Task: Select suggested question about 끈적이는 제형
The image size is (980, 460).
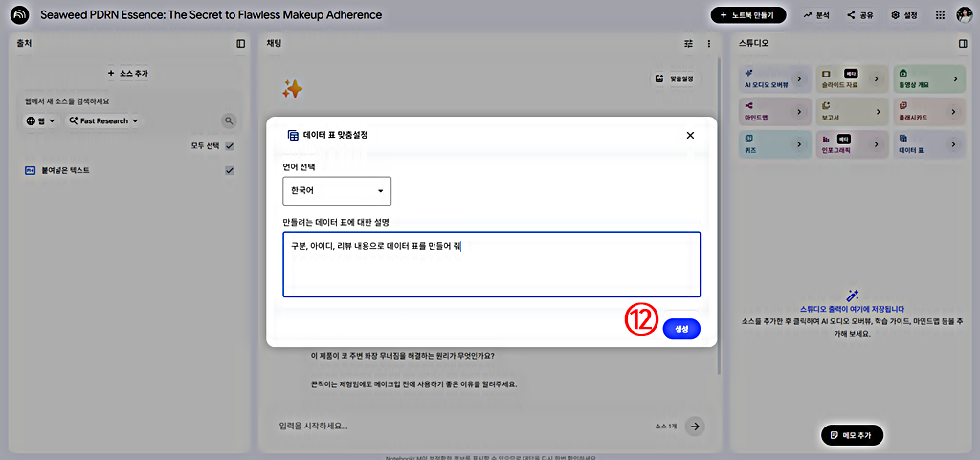Action: [x=414, y=383]
